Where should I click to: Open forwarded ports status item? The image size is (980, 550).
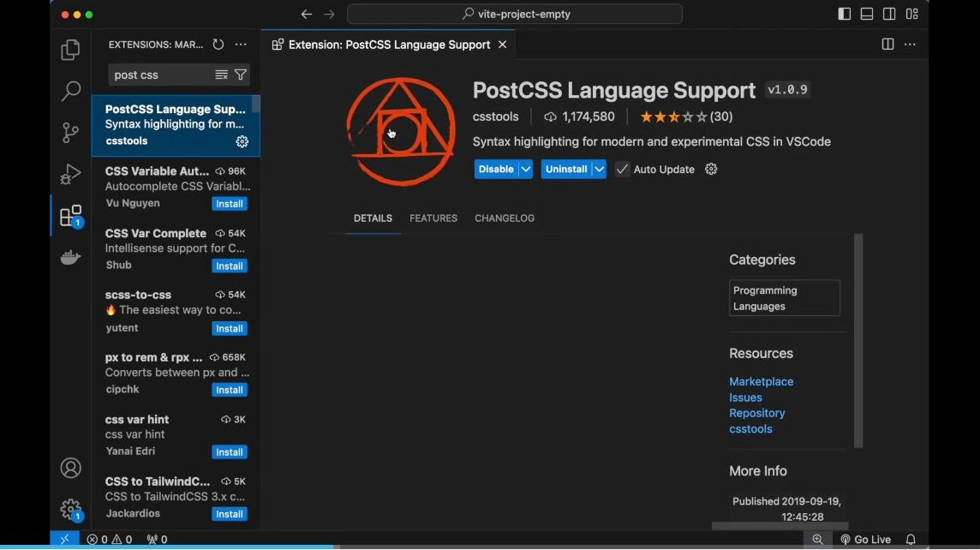pos(157,540)
